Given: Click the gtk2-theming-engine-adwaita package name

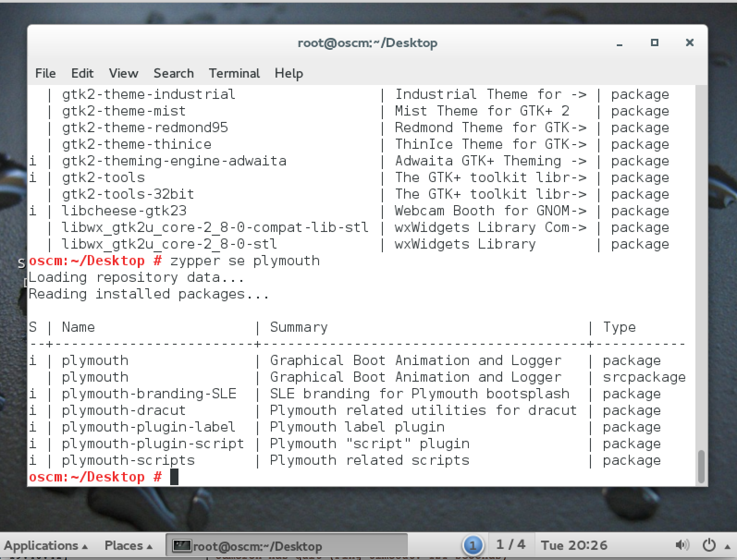Looking at the screenshot, I should coord(174,161).
